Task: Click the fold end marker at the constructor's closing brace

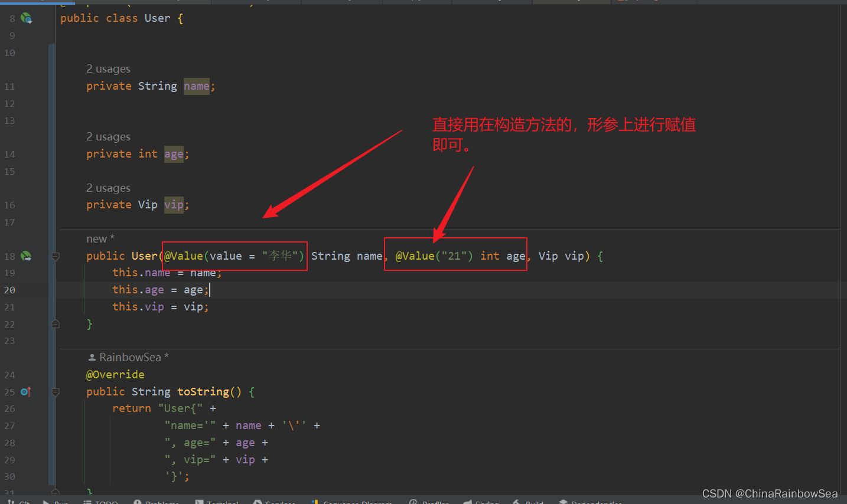Action: coord(56,324)
